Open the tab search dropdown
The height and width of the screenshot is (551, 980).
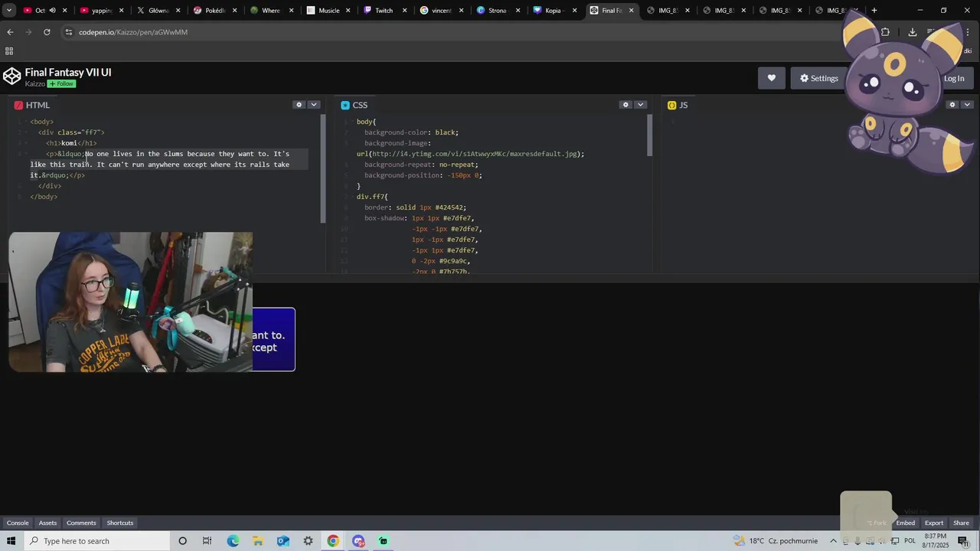tap(8, 11)
